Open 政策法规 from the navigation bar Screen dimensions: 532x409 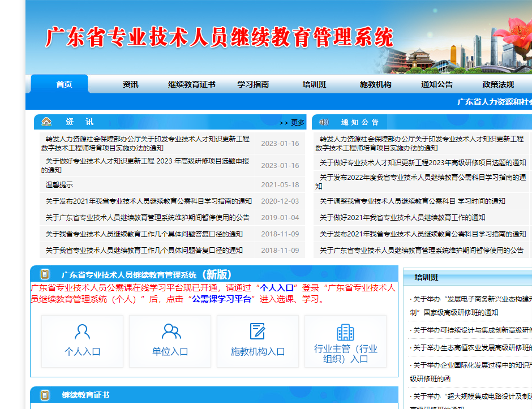[x=498, y=84]
